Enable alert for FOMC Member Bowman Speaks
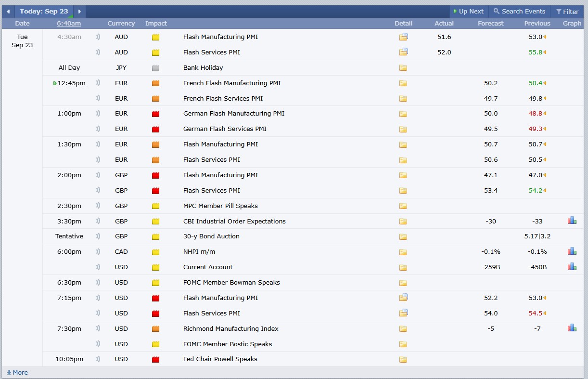The width and height of the screenshot is (588, 379). point(98,282)
